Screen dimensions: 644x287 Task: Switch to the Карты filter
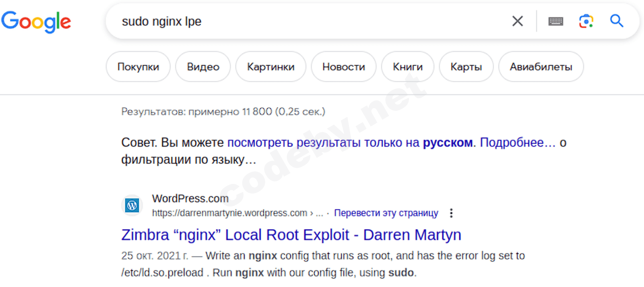[466, 67]
